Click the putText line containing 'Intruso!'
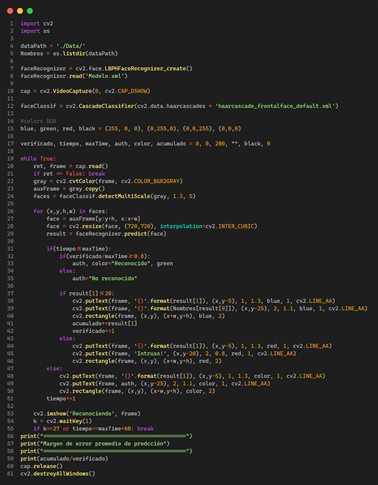Viewport: 378px width, 485px height. 184,354
